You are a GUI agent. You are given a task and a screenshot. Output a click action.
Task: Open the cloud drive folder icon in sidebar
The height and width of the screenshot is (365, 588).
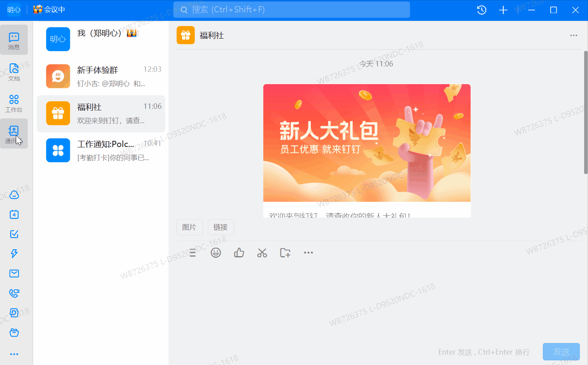(14, 333)
